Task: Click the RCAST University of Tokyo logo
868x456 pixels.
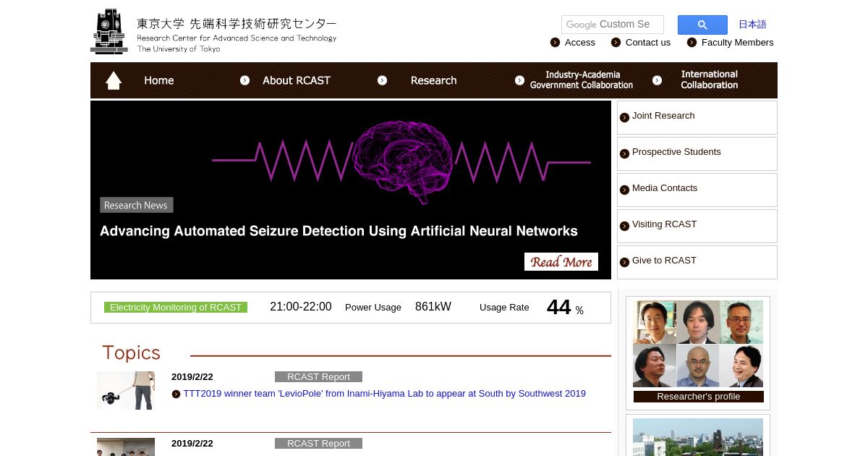Action: [x=214, y=32]
